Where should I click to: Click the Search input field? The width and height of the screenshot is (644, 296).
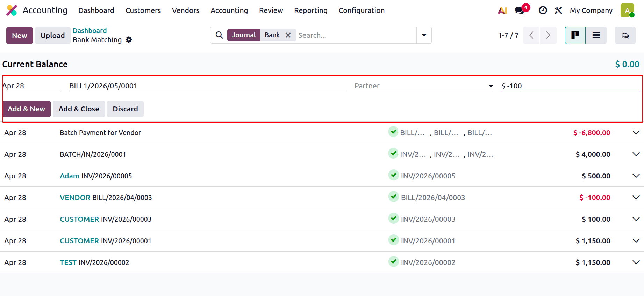[x=356, y=35]
